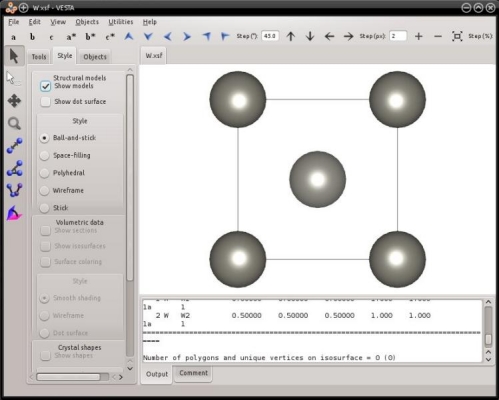This screenshot has width=499, height=400.
Task: Move structure down with black arrow
Action: click(x=310, y=36)
